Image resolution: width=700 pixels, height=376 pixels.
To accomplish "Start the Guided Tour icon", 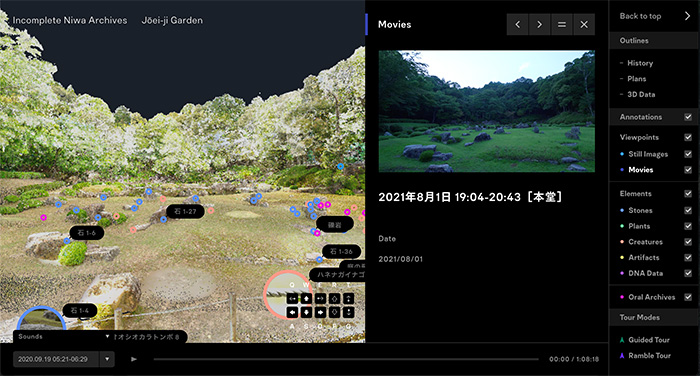I will 622,340.
